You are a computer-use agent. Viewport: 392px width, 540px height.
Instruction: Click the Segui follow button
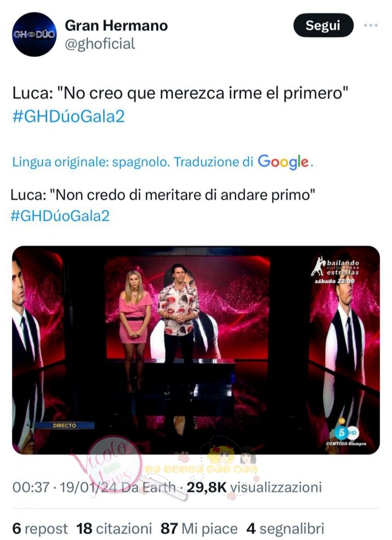pos(324,26)
